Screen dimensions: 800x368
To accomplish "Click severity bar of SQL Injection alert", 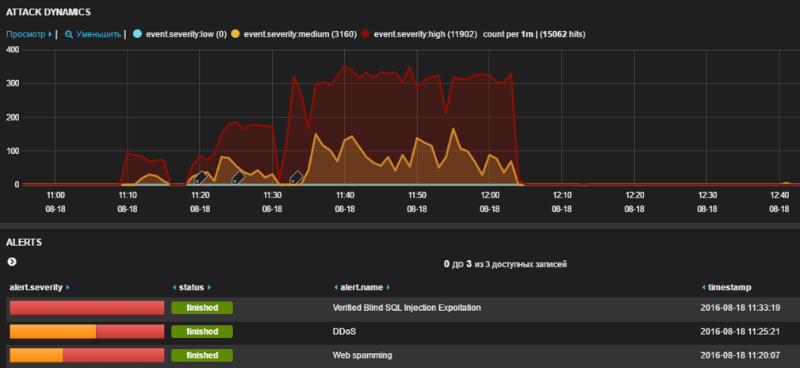I will click(x=87, y=308).
